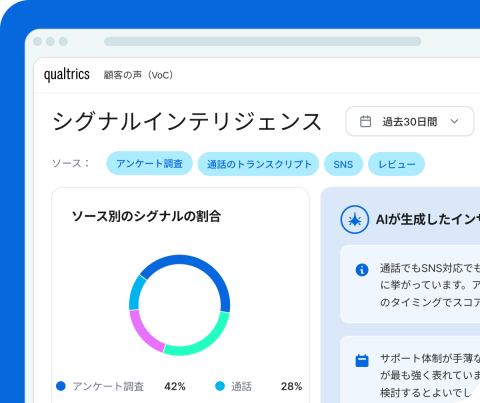The image size is (480, 403).
Task: Expand the chevron beside 過去30日間
Action: click(x=455, y=121)
